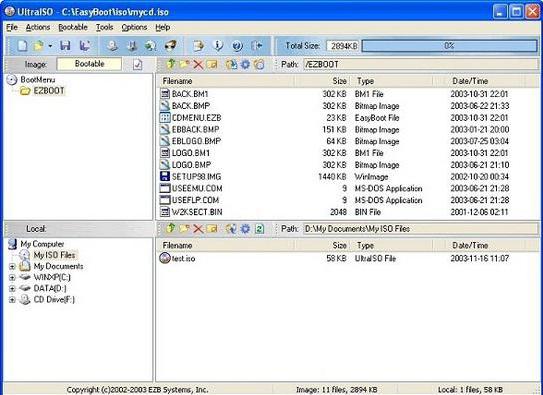Click the Add files icon in the image pane
543x395 pixels.
click(231, 64)
